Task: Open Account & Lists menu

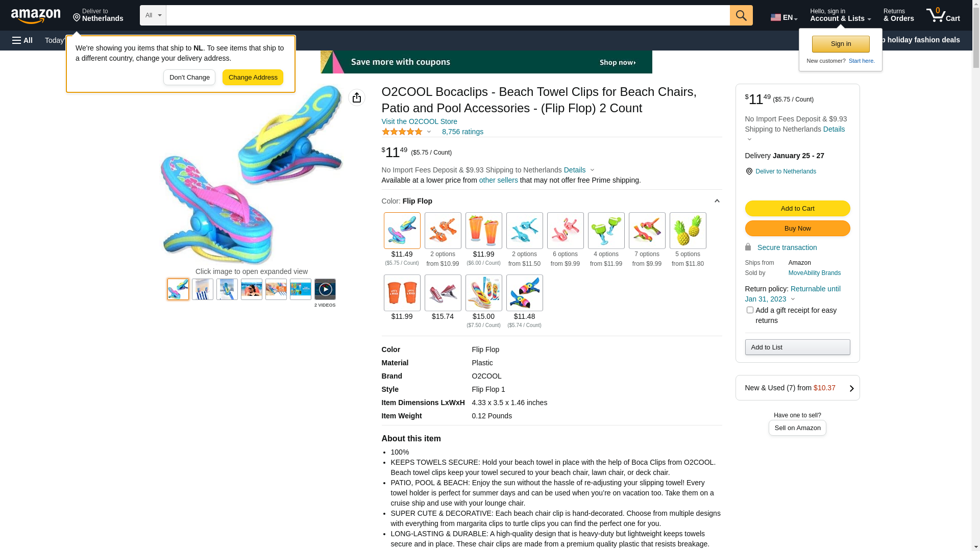Action: 840,15
